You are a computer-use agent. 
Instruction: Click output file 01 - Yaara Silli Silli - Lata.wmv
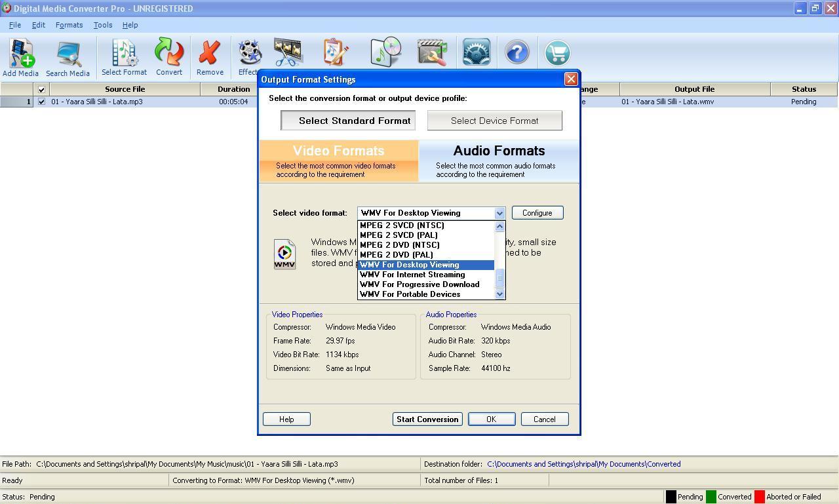coord(668,102)
